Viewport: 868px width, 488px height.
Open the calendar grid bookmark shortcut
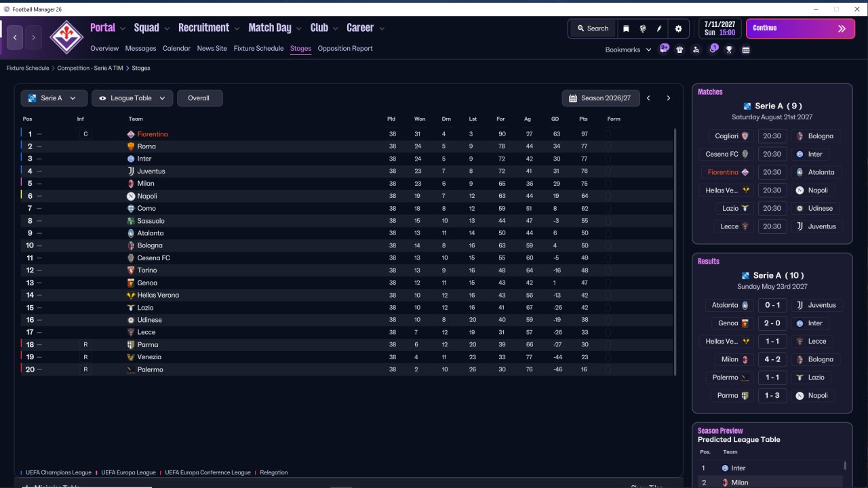(746, 49)
